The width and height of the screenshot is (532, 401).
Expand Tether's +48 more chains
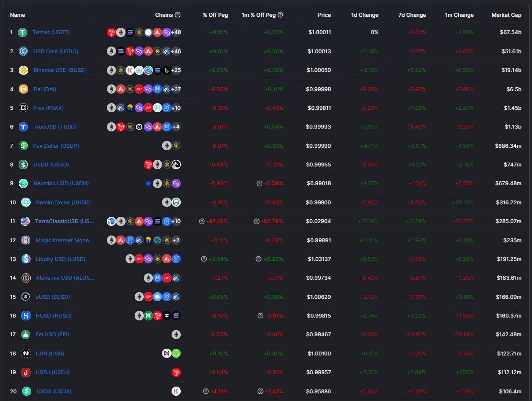point(176,32)
